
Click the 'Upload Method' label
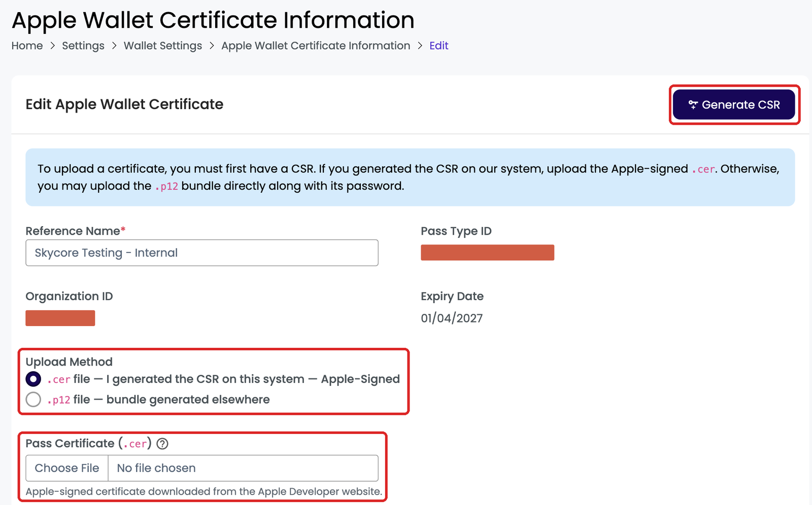69,362
